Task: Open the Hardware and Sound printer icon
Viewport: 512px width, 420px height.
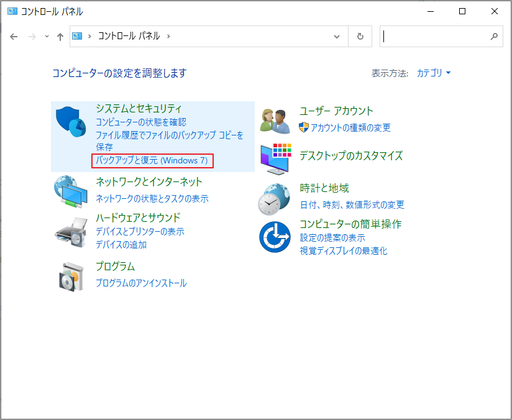Action: pyautogui.click(x=71, y=232)
